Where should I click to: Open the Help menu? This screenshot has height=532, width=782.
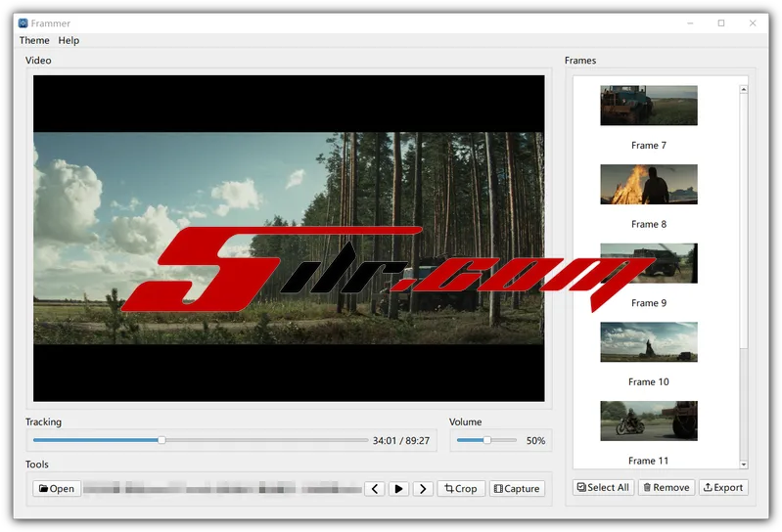(69, 40)
